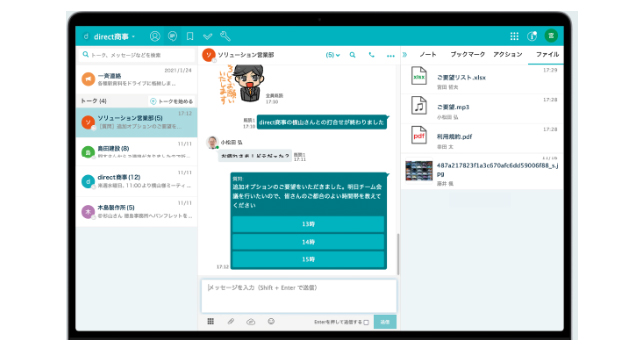The image size is (640, 360).
Task: Open the information notification icon
Action: pyautogui.click(x=532, y=36)
